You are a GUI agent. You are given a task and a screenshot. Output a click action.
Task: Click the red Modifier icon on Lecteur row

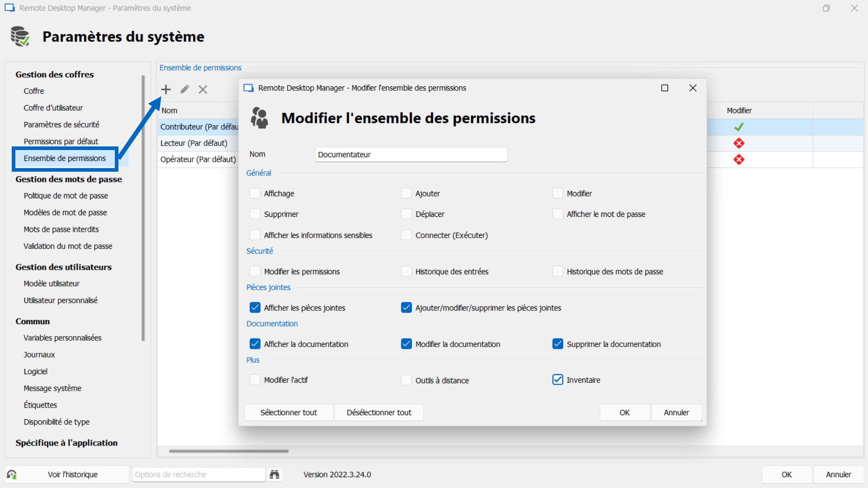[x=739, y=143]
